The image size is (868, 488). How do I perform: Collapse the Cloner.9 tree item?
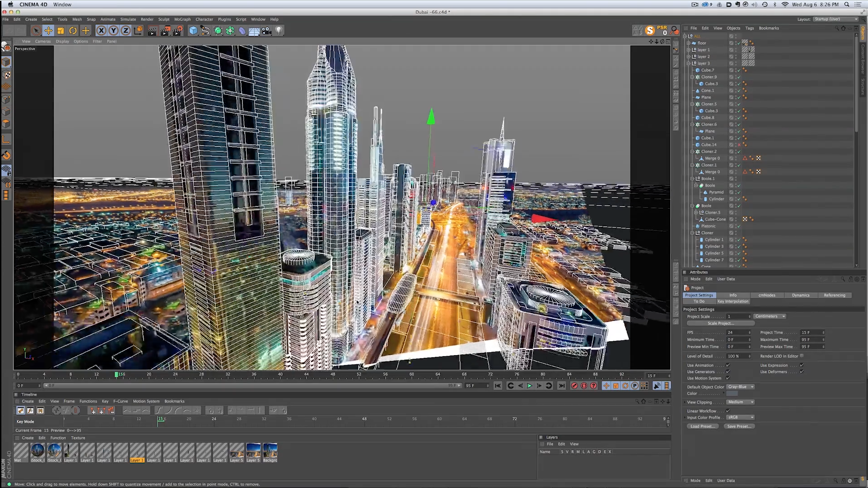[x=692, y=77]
